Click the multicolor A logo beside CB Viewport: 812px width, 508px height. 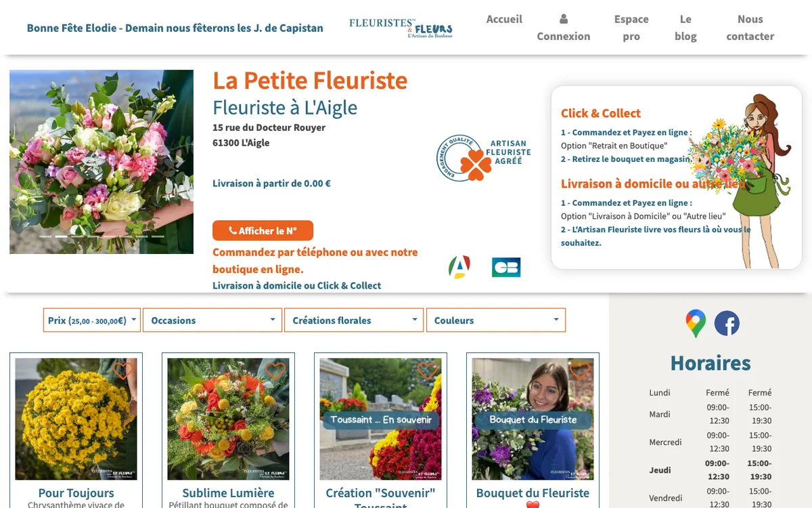point(459,267)
